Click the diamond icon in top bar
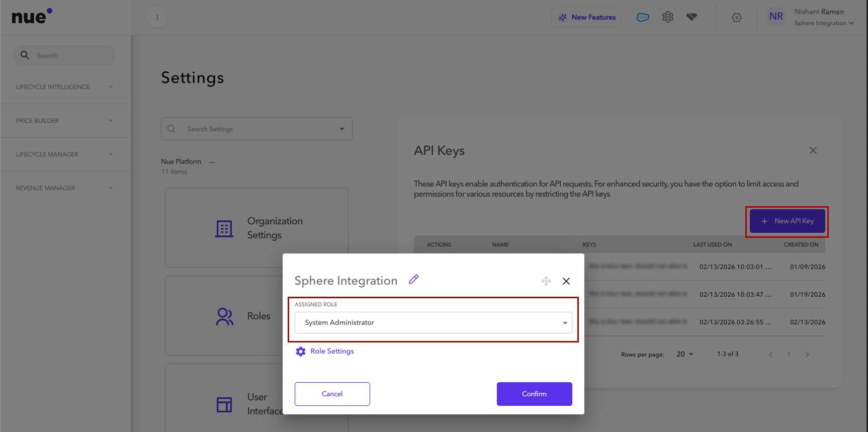The width and height of the screenshot is (868, 432). [x=692, y=18]
